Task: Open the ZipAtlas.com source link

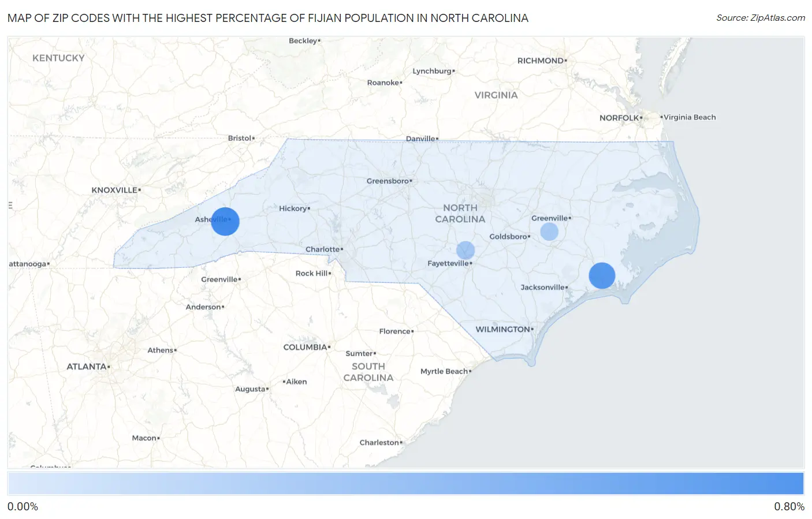Action: [x=777, y=18]
